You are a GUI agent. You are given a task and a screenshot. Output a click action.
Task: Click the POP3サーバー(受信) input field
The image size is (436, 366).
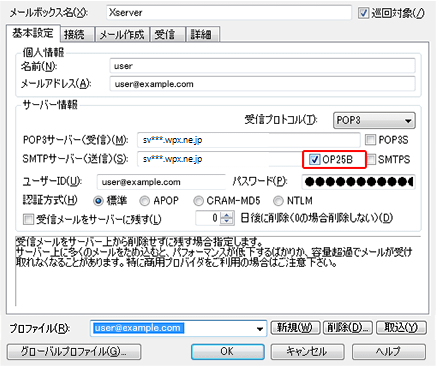(249, 140)
